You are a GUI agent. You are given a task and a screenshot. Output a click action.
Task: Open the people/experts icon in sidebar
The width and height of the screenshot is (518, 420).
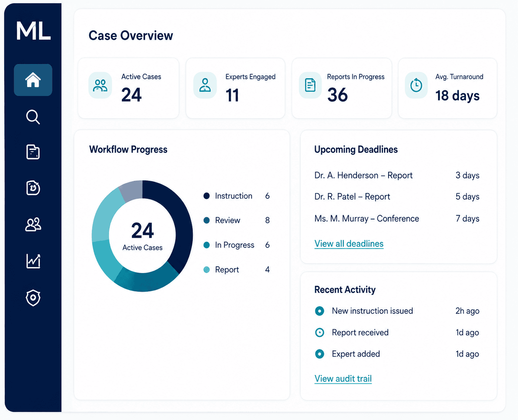tap(33, 224)
